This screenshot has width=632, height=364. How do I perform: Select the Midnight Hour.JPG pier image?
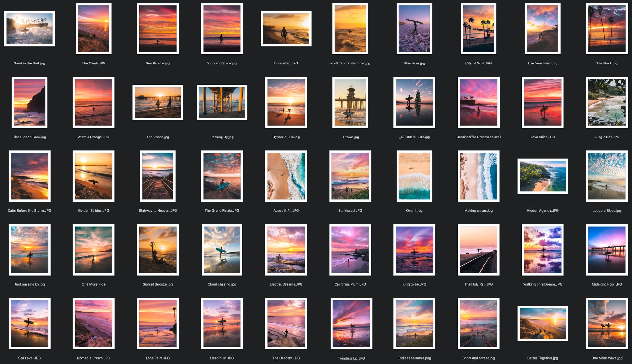pyautogui.click(x=607, y=250)
